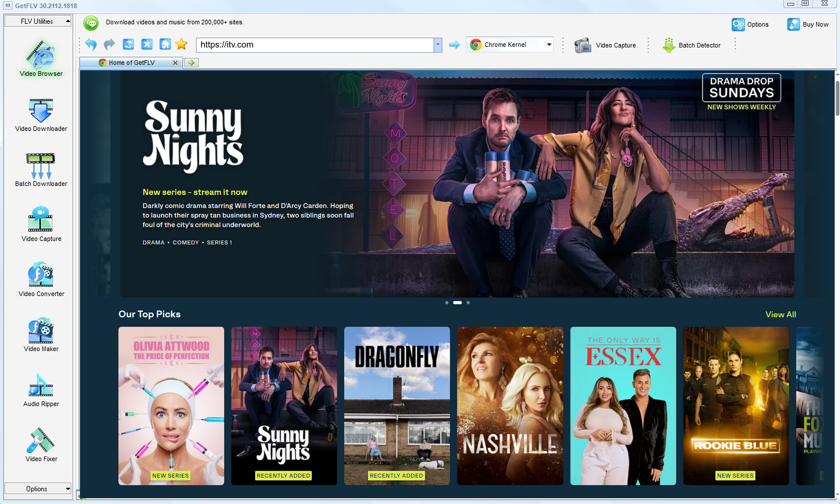Stop loading the page

pyautogui.click(x=147, y=45)
